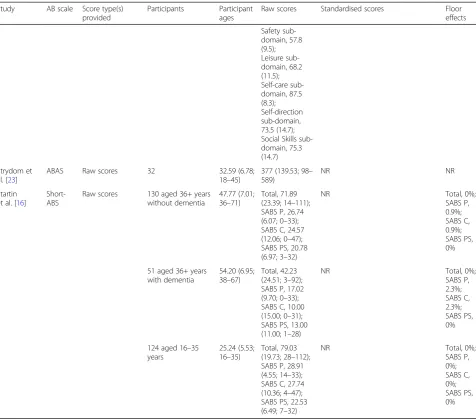The height and width of the screenshot is (420, 476).
Task: Select raw score 'SABS PS, 22.53'
Action: 284,402
